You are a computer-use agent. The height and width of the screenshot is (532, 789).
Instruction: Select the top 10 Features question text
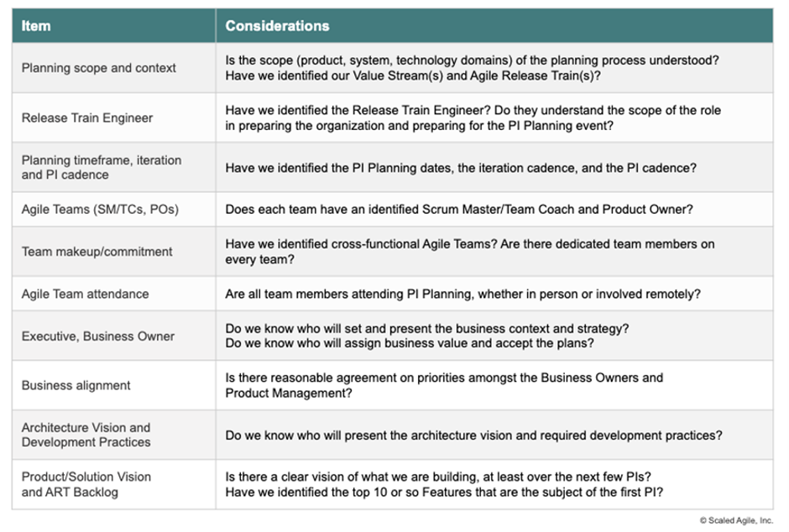[x=443, y=493]
